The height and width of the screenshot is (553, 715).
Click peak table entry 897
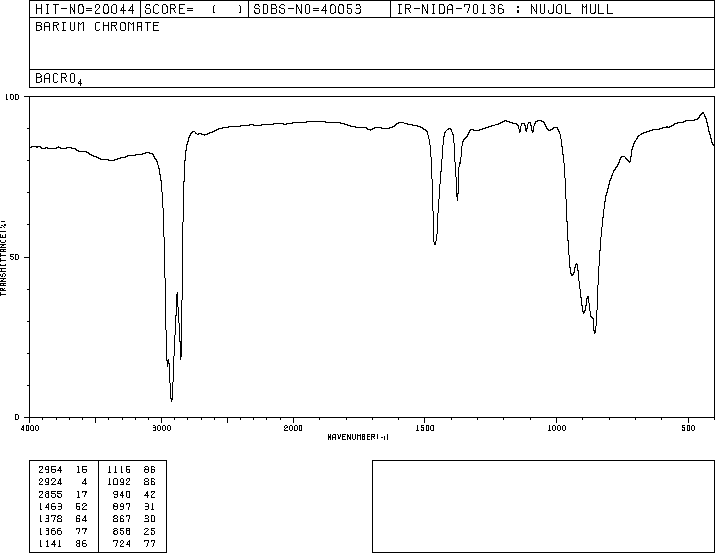(x=122, y=506)
